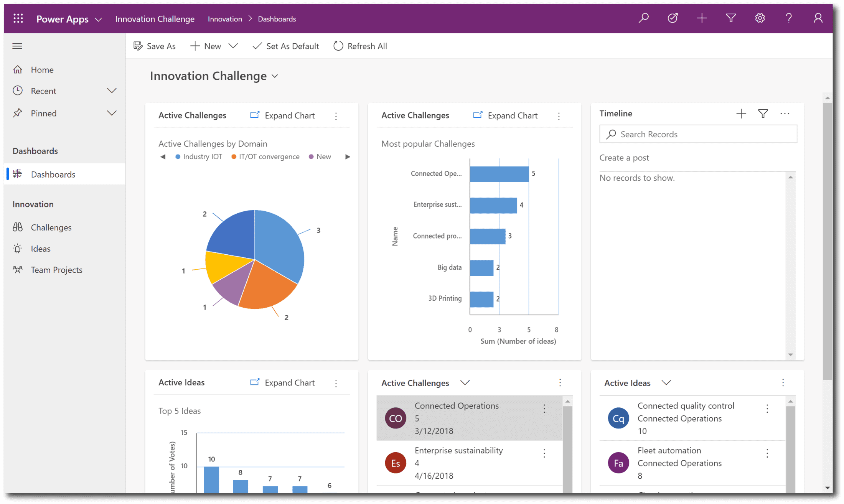The height and width of the screenshot is (504, 844).
Task: Click the Search Records field
Action: pos(698,134)
